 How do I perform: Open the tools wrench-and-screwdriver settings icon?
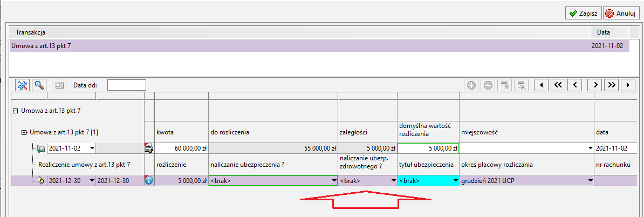(23, 85)
